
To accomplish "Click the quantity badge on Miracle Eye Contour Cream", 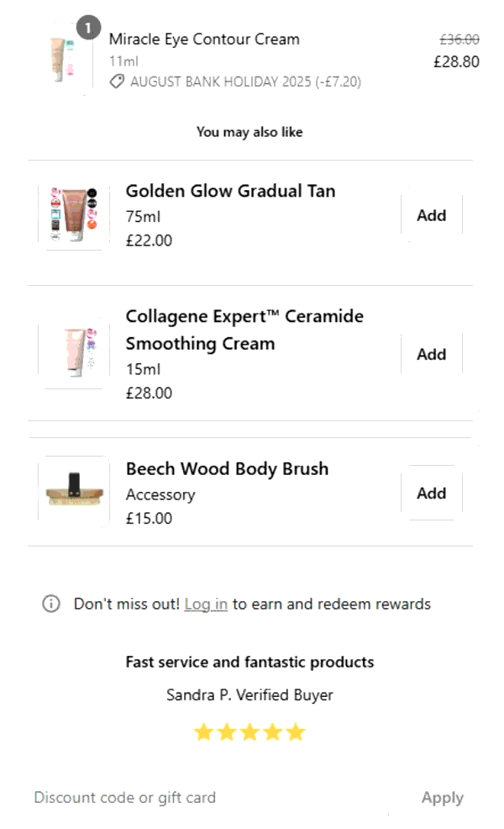I will click(87, 28).
